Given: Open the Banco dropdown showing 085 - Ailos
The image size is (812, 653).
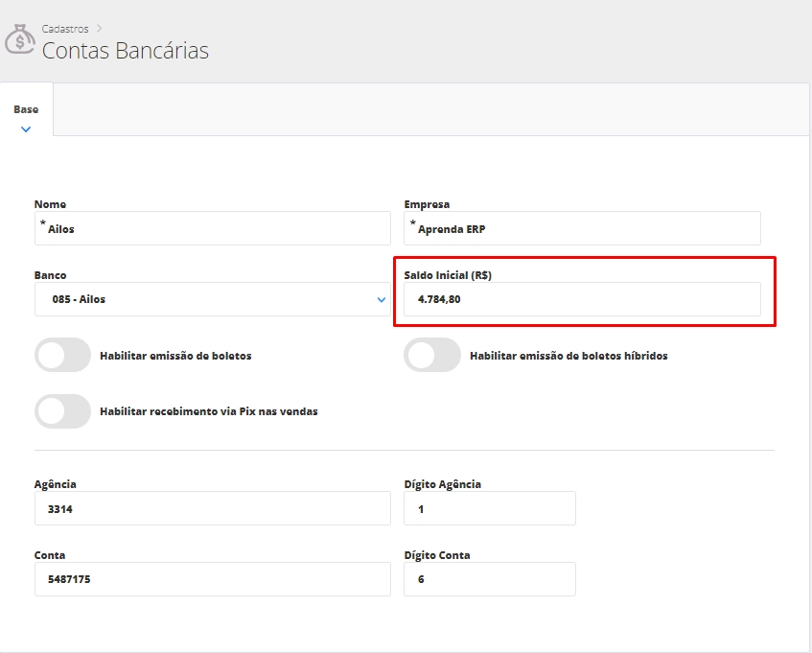Looking at the screenshot, I should 201,299.
